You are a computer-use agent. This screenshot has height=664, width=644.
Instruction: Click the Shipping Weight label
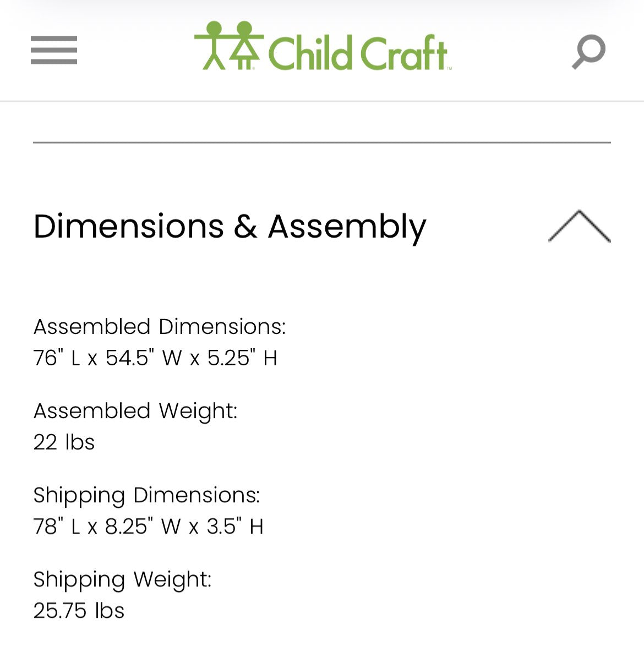122,579
